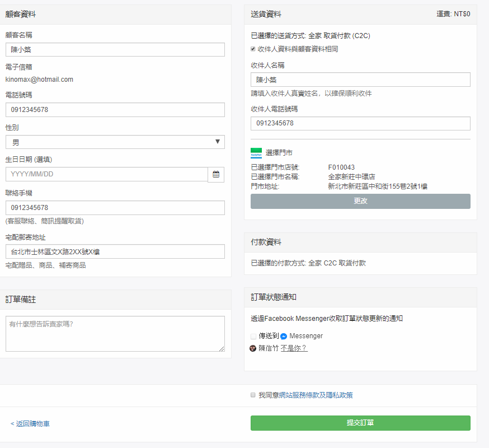Click the FamilyMart store logo icon

[x=256, y=153]
